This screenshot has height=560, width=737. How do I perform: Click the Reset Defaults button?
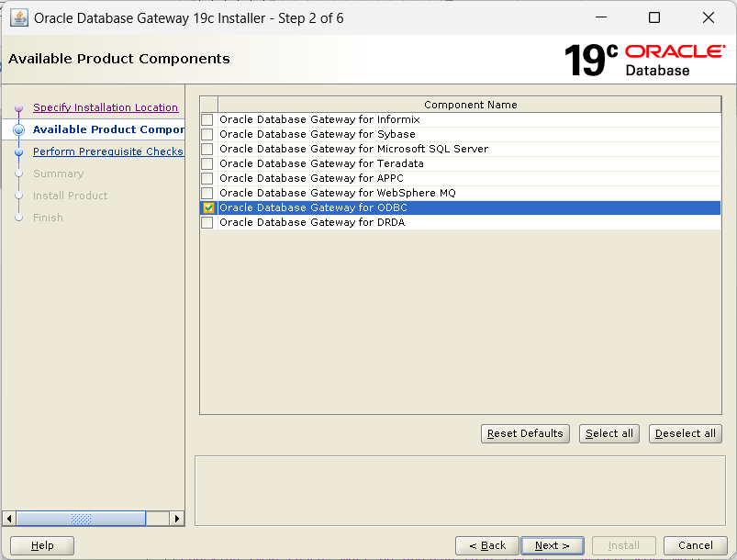(525, 433)
